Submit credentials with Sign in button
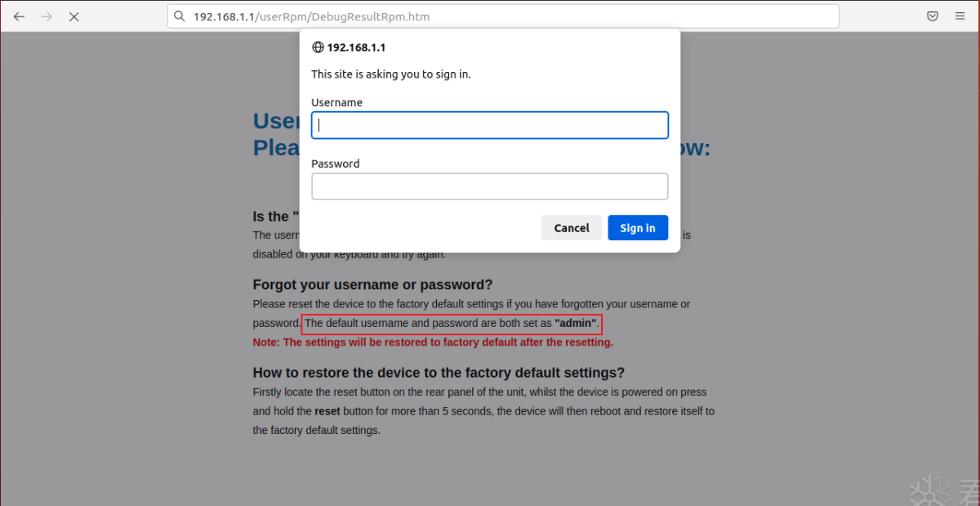The height and width of the screenshot is (506, 980). coord(637,228)
